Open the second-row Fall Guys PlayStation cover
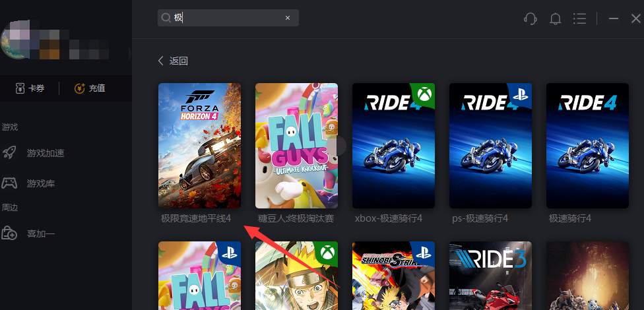Viewport: 644px width, 310px height. 200,276
